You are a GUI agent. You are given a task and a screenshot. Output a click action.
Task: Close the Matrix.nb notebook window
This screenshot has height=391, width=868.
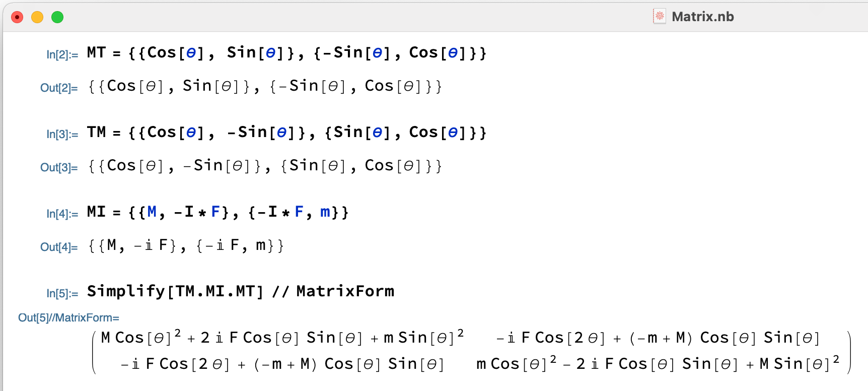coord(17,18)
